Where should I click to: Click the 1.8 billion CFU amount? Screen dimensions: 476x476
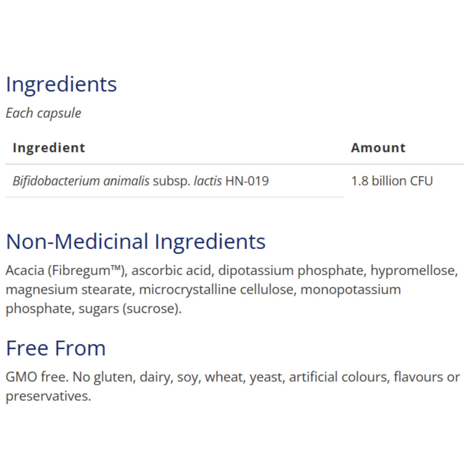coord(392,181)
